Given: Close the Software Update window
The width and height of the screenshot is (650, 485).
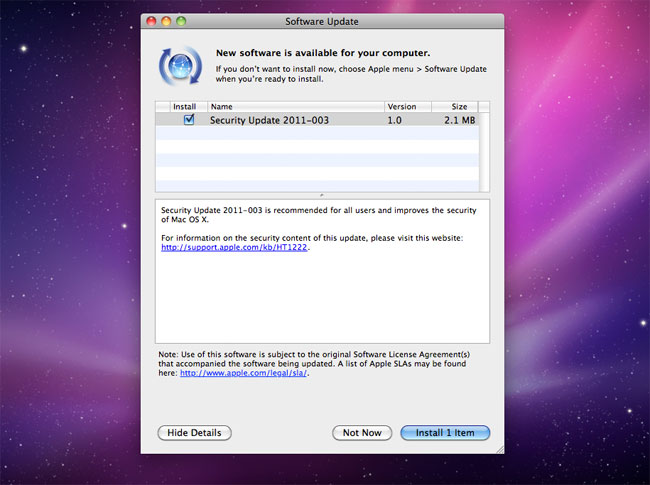Looking at the screenshot, I should pyautogui.click(x=152, y=21).
